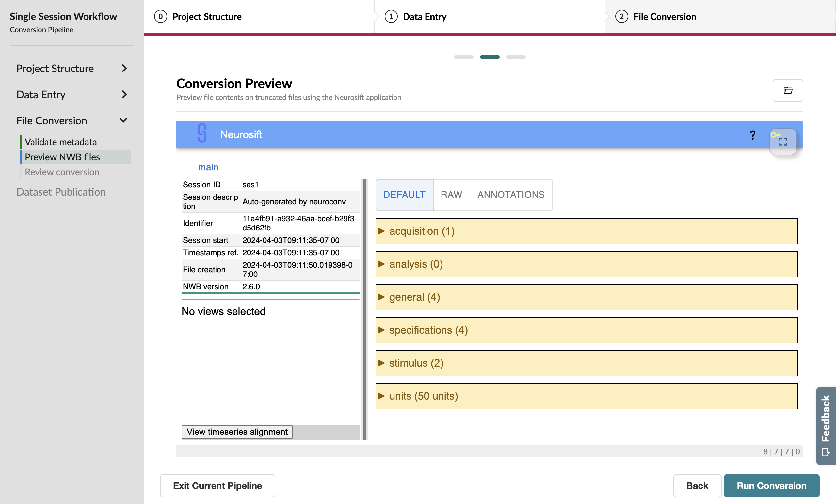The width and height of the screenshot is (836, 504).
Task: Open Dataset Publication in sidebar
Action: point(61,192)
